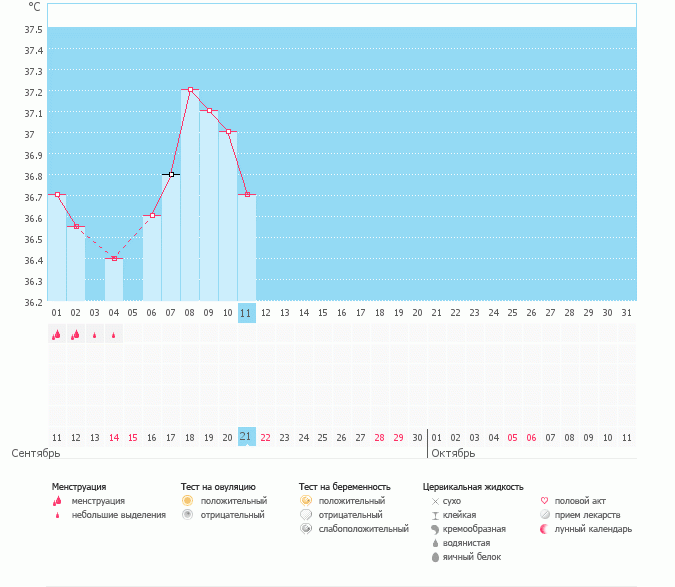Click the highlighted date 21 in September row
Image resolution: width=675 pixels, height=587 pixels.
coord(247,437)
